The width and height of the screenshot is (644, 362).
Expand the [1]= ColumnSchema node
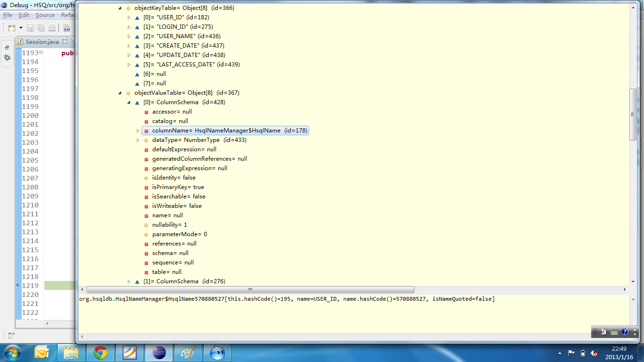click(x=129, y=281)
